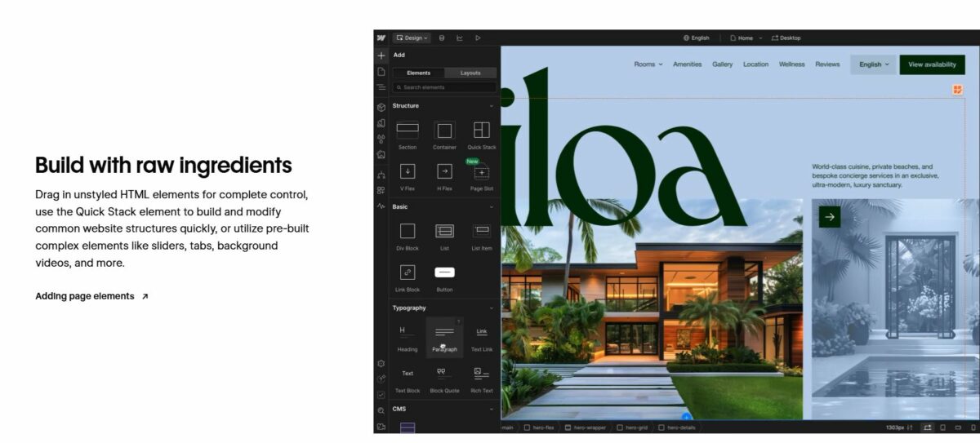The height and width of the screenshot is (443, 980).
Task: Select the Section element
Action: [x=408, y=135]
